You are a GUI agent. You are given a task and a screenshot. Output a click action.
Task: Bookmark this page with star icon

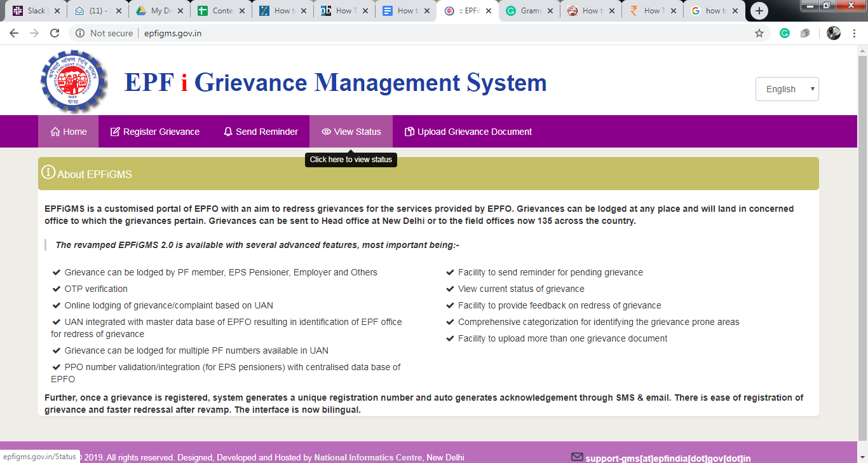coord(759,33)
